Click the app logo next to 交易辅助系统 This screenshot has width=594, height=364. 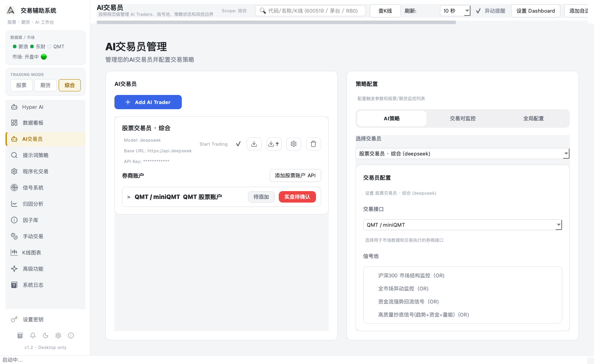[x=11, y=10]
